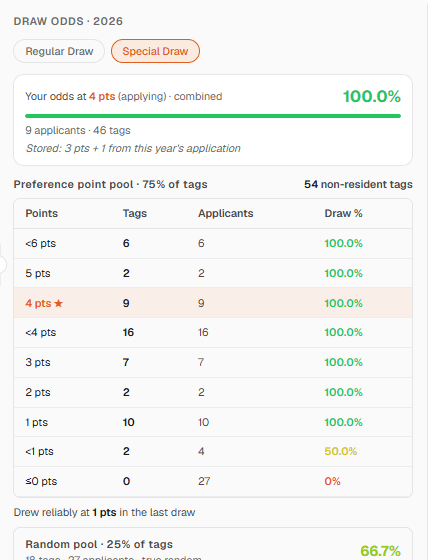The width and height of the screenshot is (428, 560).
Task: Click the Draw % column header
Action: click(x=343, y=214)
